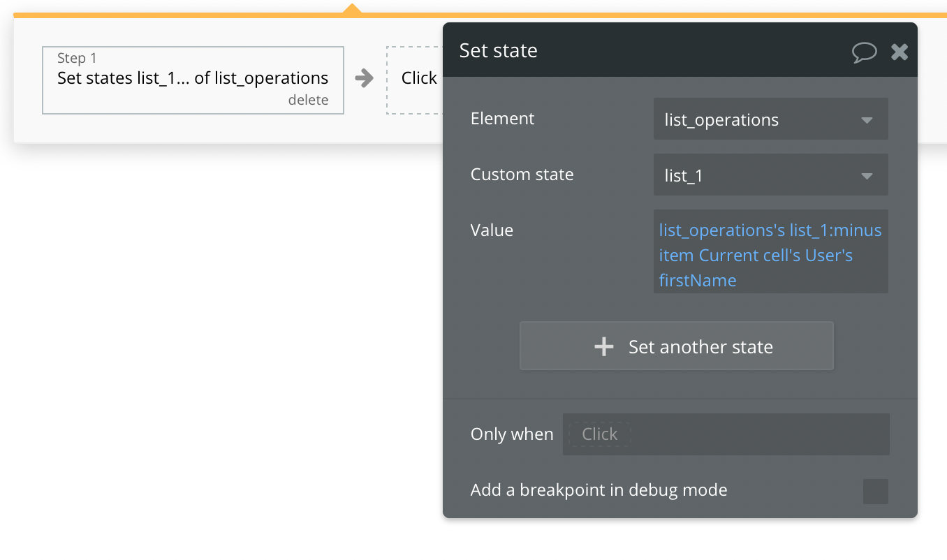Click the Only when condition field

(x=726, y=434)
